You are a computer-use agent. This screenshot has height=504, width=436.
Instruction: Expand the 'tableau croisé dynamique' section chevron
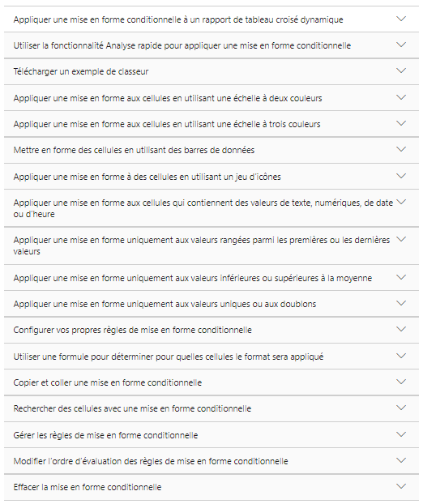click(x=401, y=19)
